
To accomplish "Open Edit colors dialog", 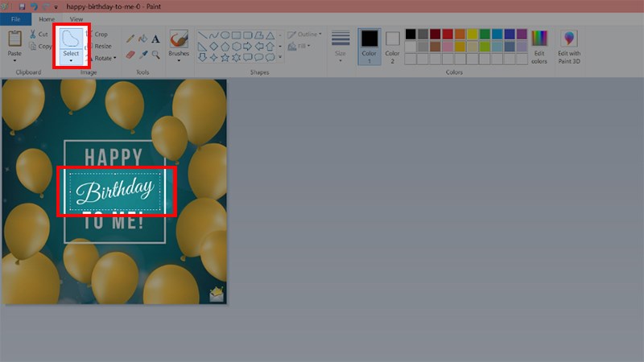I will [x=539, y=47].
